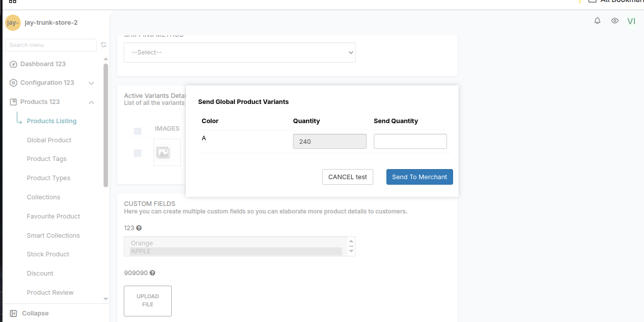Open Smart Collections menu item
The width and height of the screenshot is (644, 322).
[53, 236]
